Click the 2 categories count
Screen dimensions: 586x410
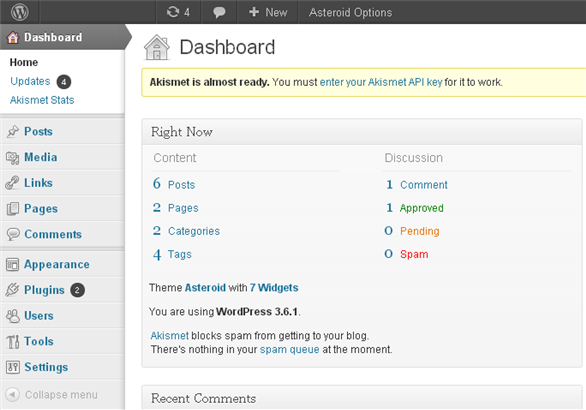pyautogui.click(x=157, y=231)
